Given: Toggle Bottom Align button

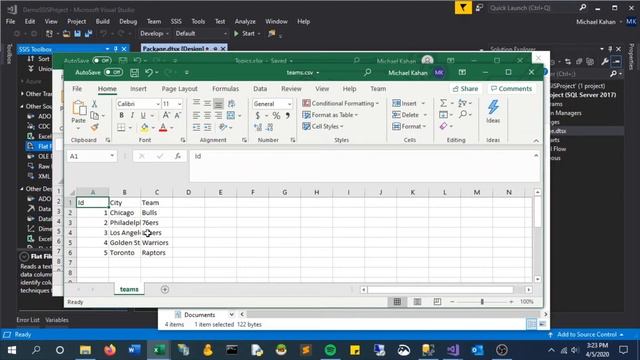Looking at the screenshot, I should coord(218,104).
